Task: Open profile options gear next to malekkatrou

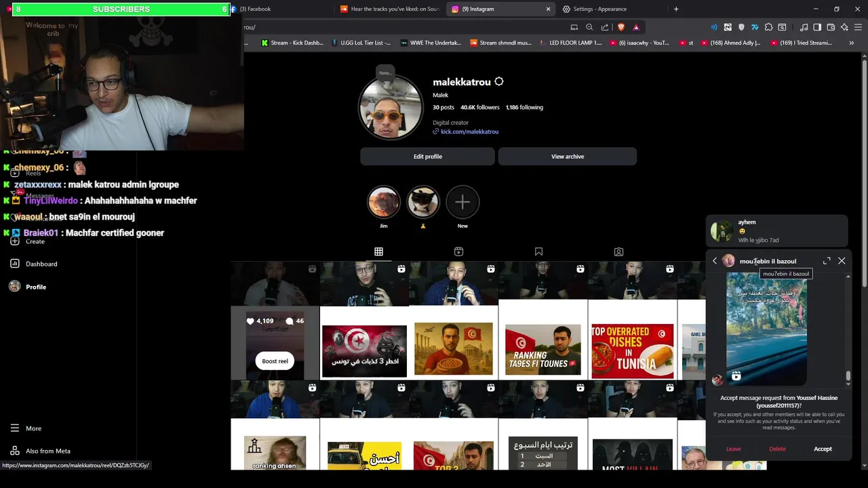Action: click(499, 81)
